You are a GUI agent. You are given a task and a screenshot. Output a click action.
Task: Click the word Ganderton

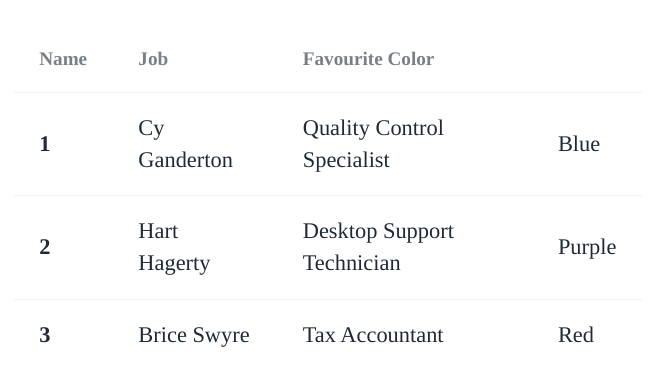[185, 160]
